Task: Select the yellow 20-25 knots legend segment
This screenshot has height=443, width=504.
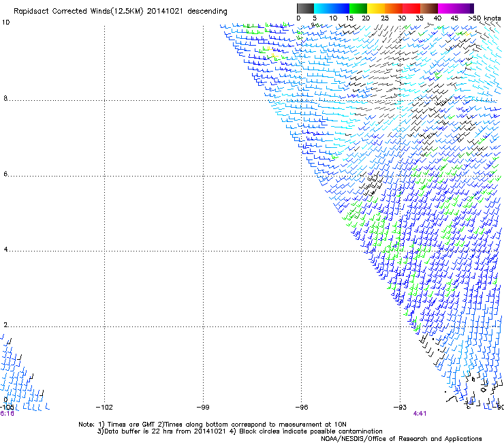Action: [x=376, y=8]
